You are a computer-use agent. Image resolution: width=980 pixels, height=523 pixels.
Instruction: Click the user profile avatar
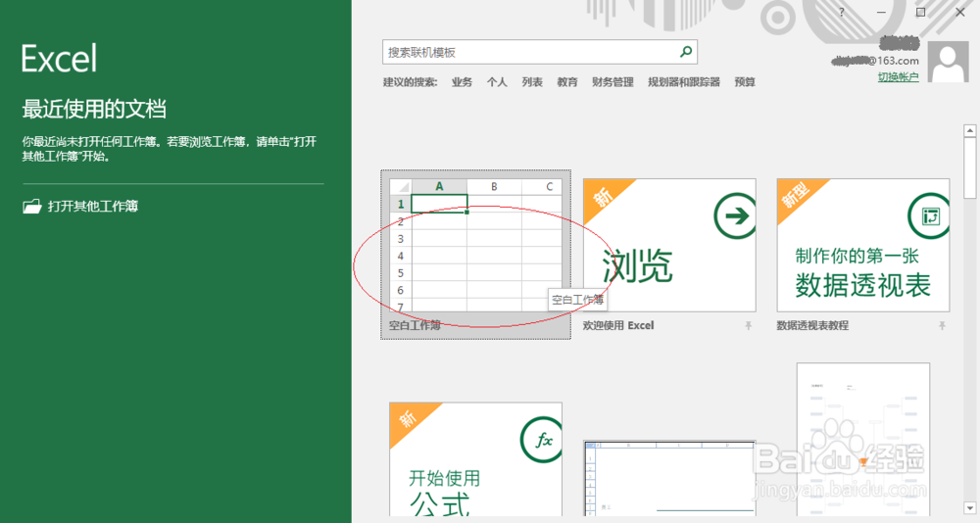948,62
